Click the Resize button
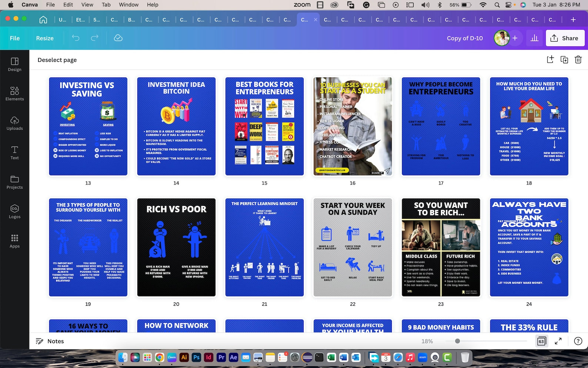 coord(45,38)
